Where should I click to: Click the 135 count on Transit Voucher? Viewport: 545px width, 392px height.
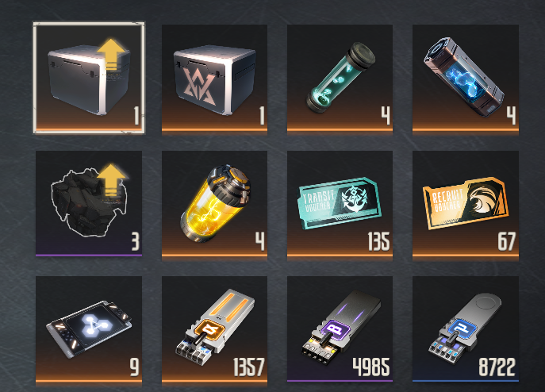378,242
